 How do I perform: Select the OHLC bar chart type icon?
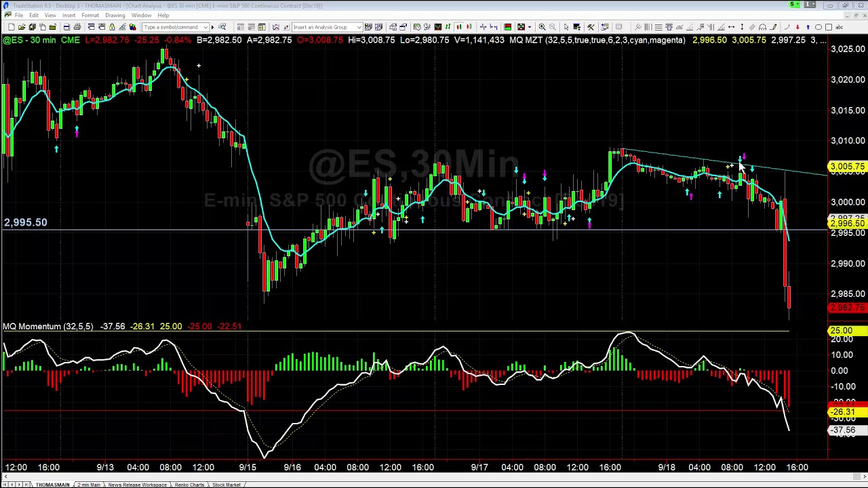448,27
